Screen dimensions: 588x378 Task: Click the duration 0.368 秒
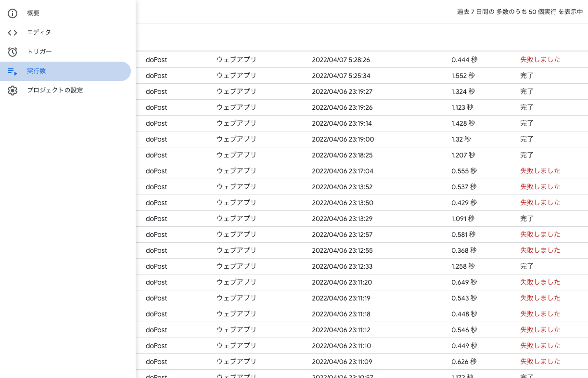click(464, 250)
